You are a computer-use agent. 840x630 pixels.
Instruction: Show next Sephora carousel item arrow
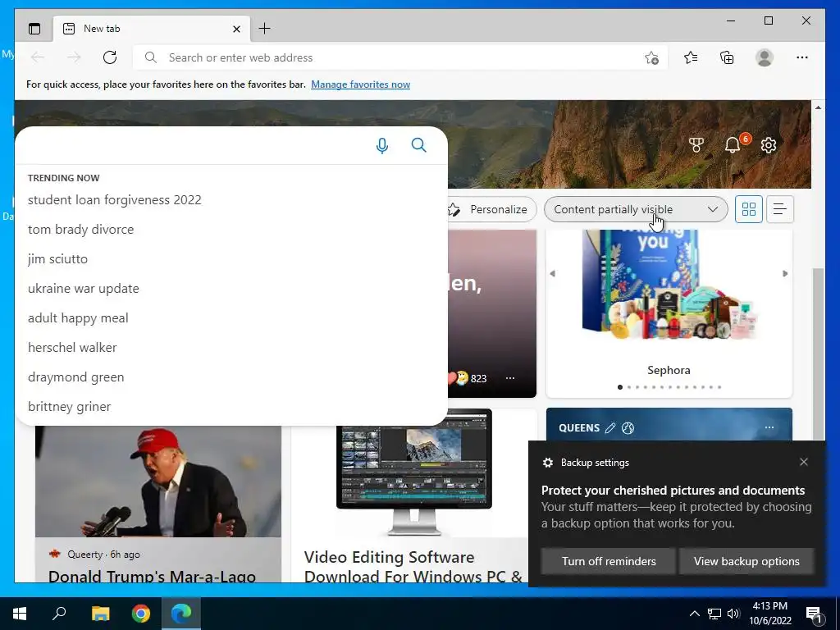[785, 273]
